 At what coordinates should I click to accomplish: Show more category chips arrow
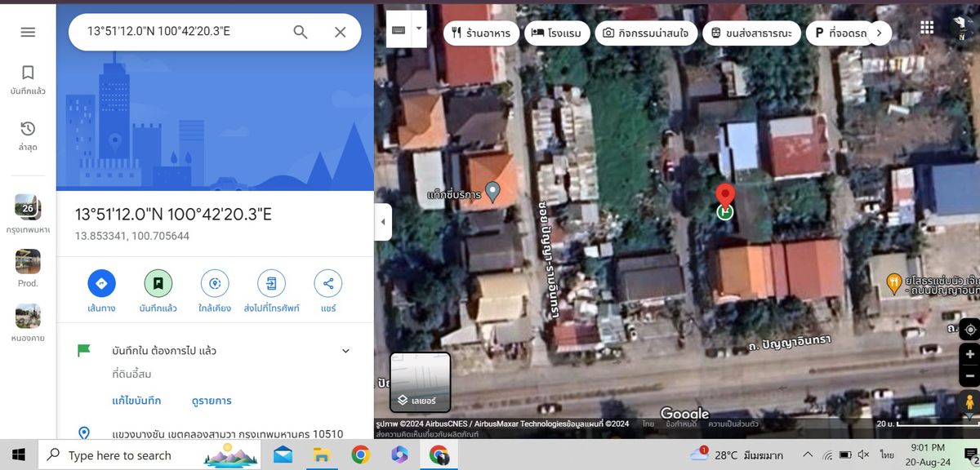879,33
